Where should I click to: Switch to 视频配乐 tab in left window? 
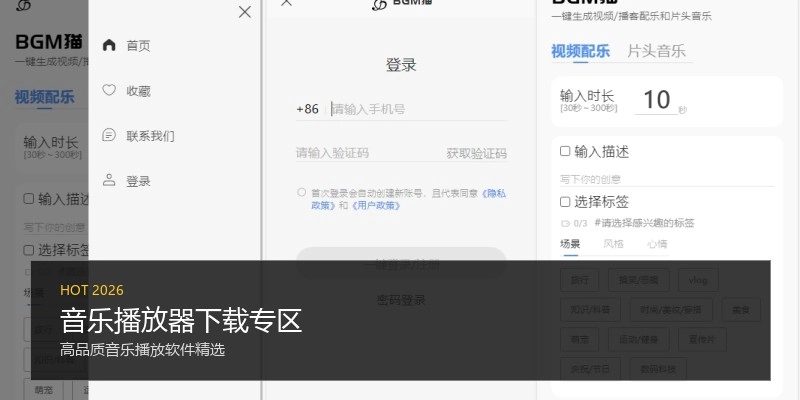[x=44, y=97]
